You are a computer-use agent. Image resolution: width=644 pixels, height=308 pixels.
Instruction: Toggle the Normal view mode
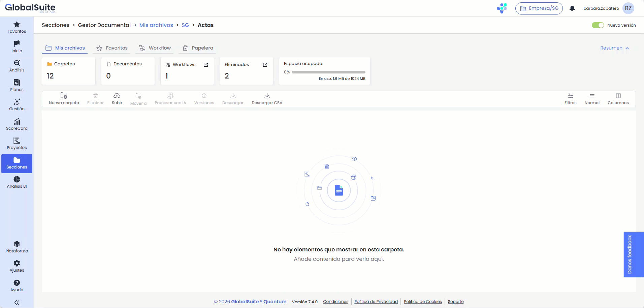pyautogui.click(x=592, y=98)
